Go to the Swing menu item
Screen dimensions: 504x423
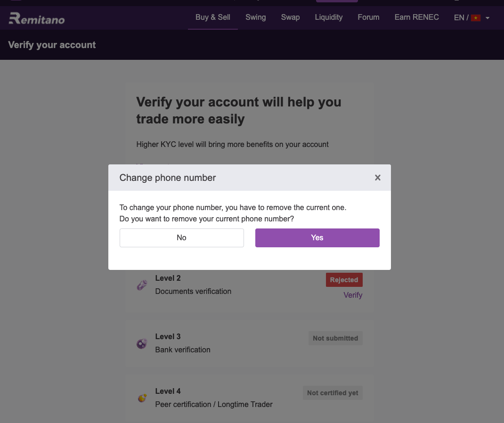[x=256, y=17]
